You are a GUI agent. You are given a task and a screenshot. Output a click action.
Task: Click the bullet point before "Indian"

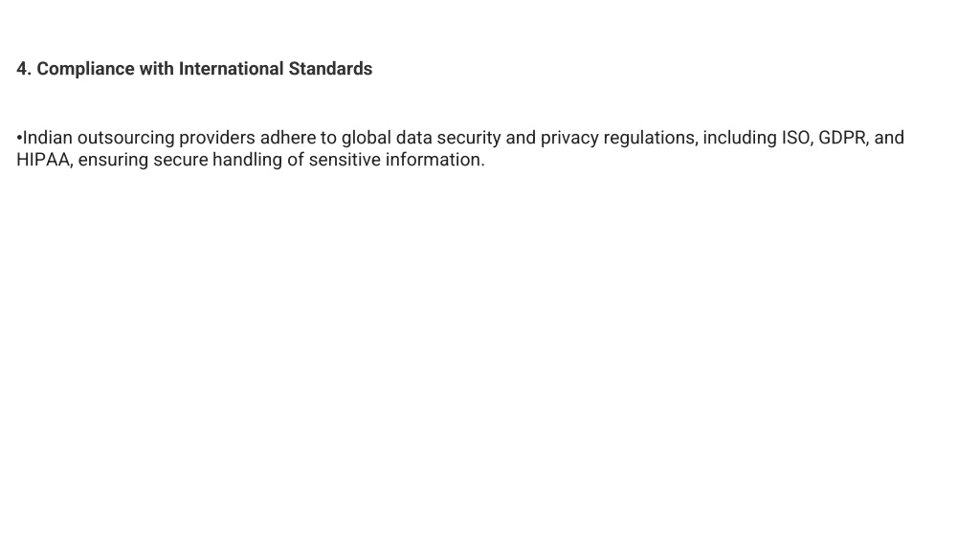pyautogui.click(x=19, y=138)
